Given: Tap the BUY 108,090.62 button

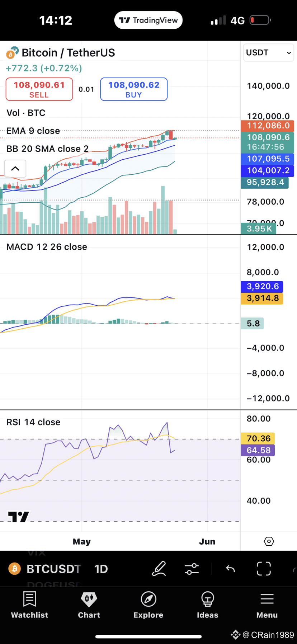Looking at the screenshot, I should 134,89.
